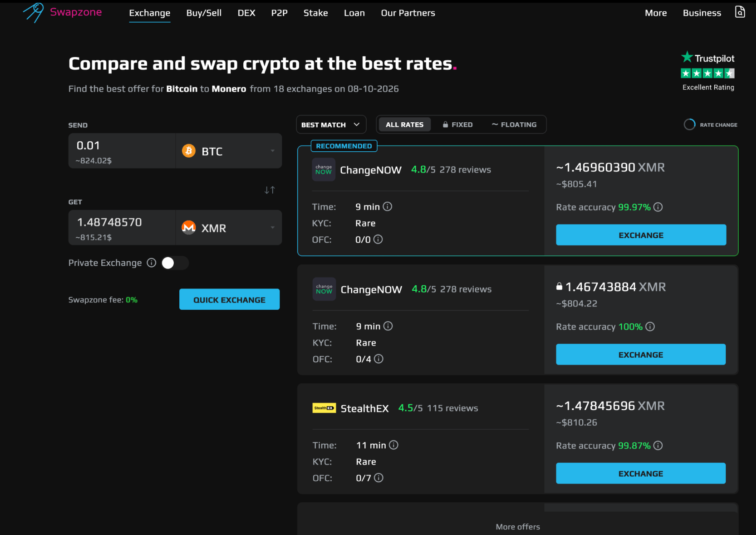Open OFC info icon next to 0/0
This screenshot has width=756, height=535.
coord(378,239)
